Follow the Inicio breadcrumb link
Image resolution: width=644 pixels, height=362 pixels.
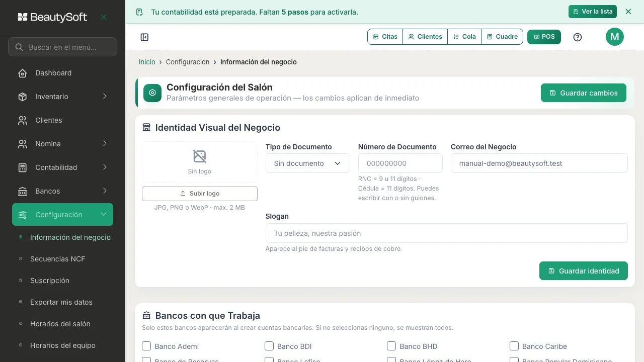click(147, 62)
